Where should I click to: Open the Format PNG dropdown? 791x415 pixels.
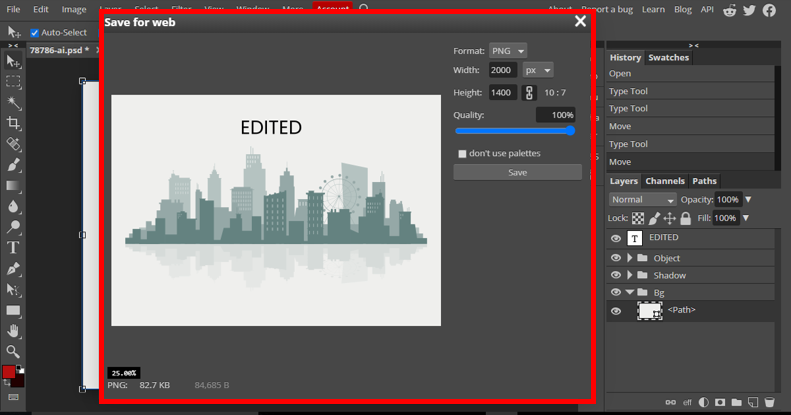(508, 51)
